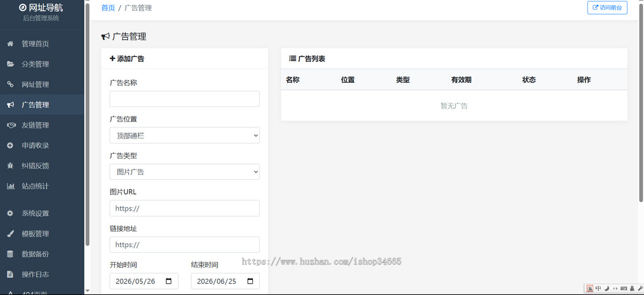The image size is (644, 295).
Task: Toggle the 中 Chinese/English input mode
Action: click(x=598, y=289)
